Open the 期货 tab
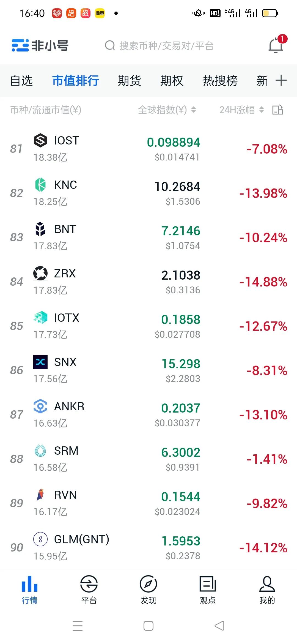 tap(129, 81)
